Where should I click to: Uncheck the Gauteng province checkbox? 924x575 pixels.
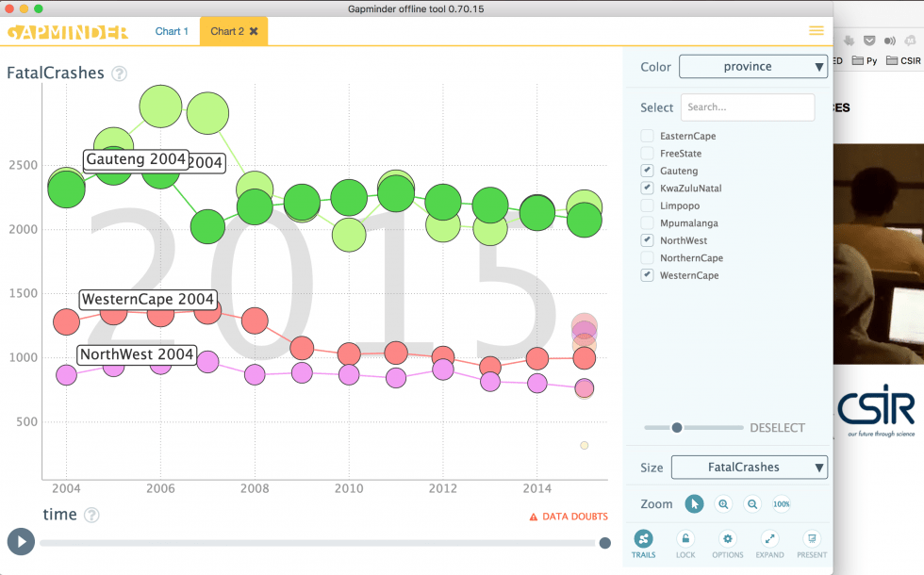point(647,170)
